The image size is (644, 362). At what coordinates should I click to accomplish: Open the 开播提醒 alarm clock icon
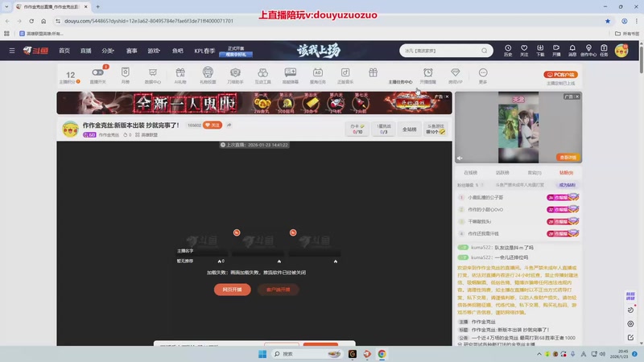pyautogui.click(x=428, y=75)
